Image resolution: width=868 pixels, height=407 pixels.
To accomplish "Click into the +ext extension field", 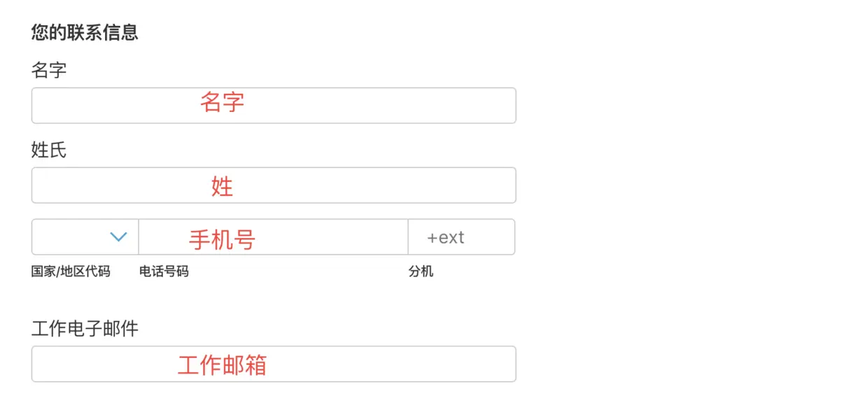I will 461,237.
